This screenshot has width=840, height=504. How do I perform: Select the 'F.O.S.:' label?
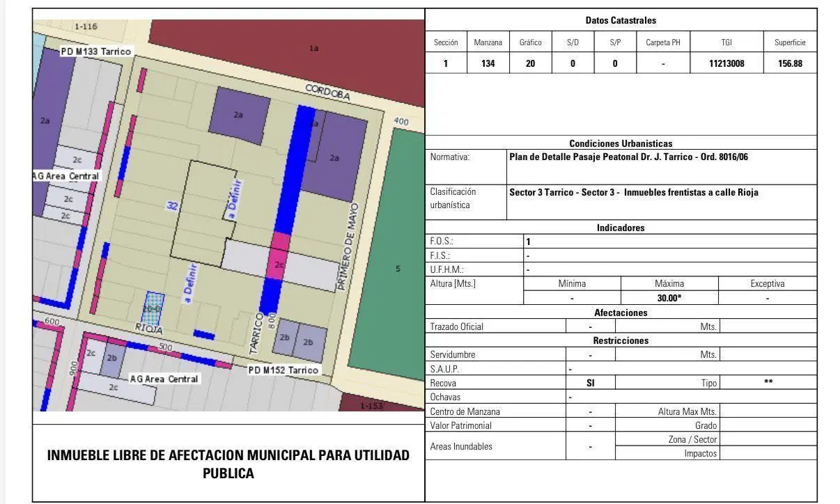[x=442, y=242]
